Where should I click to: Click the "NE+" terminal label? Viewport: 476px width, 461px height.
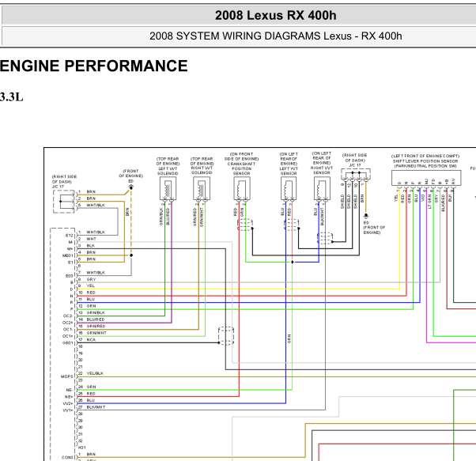coord(69,397)
